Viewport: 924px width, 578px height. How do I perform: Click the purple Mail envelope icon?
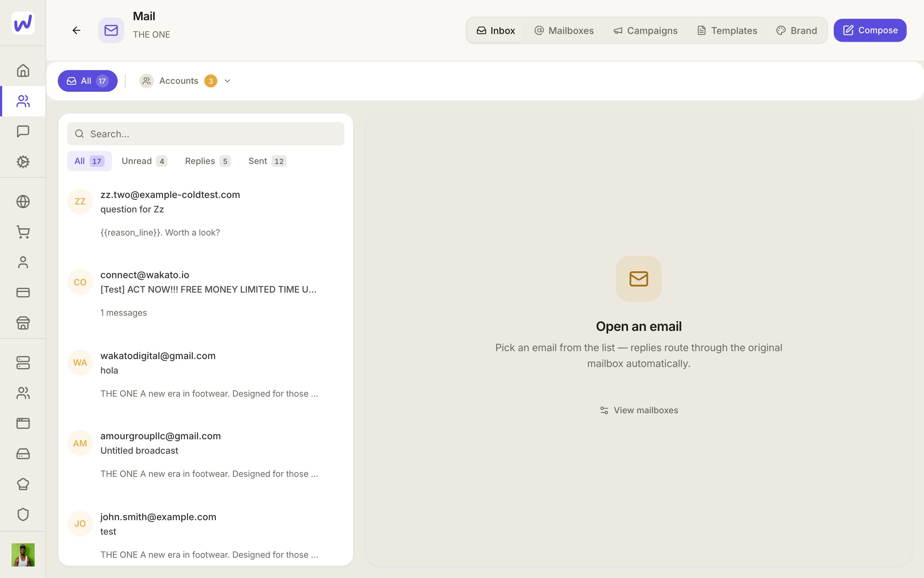pyautogui.click(x=111, y=30)
